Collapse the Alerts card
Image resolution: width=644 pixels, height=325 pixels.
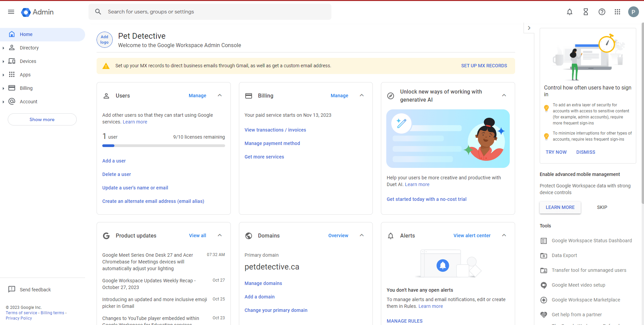tap(504, 236)
